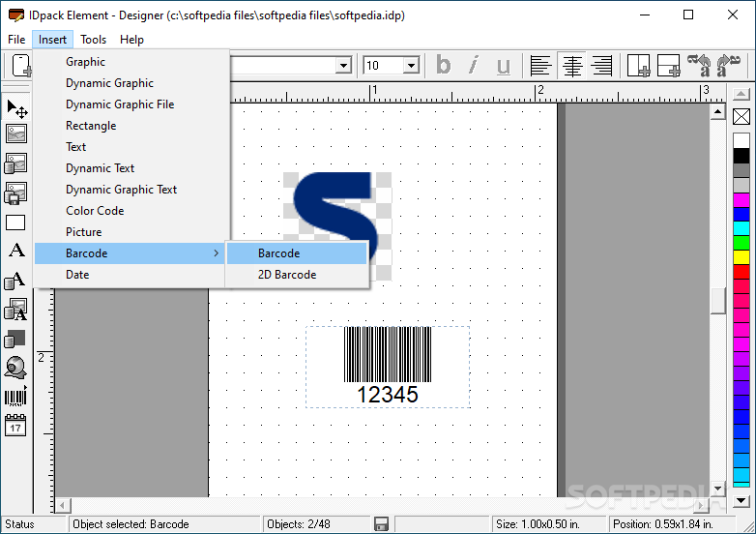Click the save disk icon in status bar
This screenshot has width=756, height=534.
tap(381, 524)
